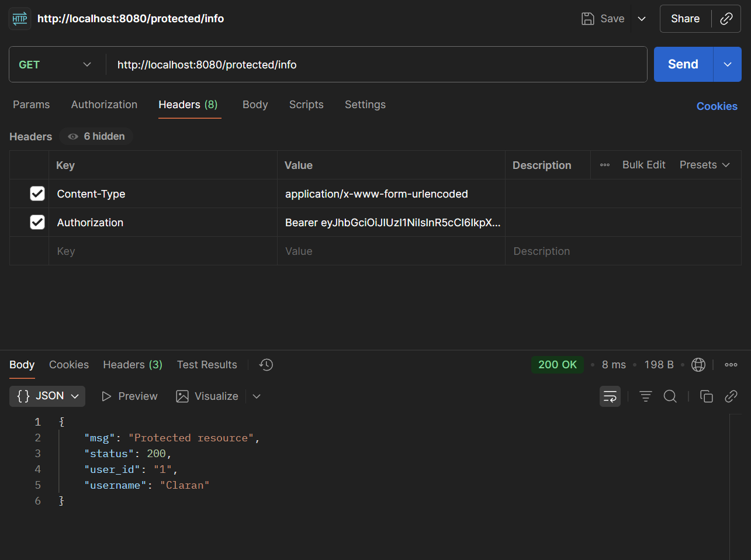The height and width of the screenshot is (560, 751).
Task: Toggle the wrap lines icon in response
Action: pos(610,396)
